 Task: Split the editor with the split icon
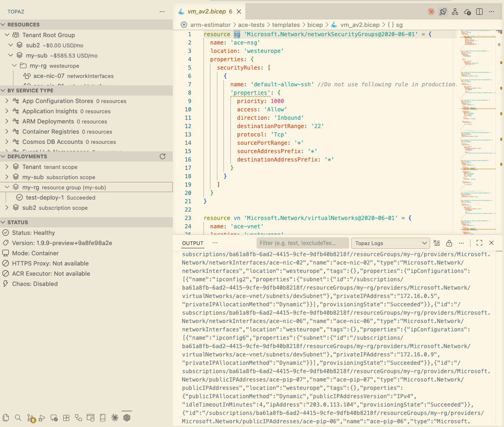(479, 12)
